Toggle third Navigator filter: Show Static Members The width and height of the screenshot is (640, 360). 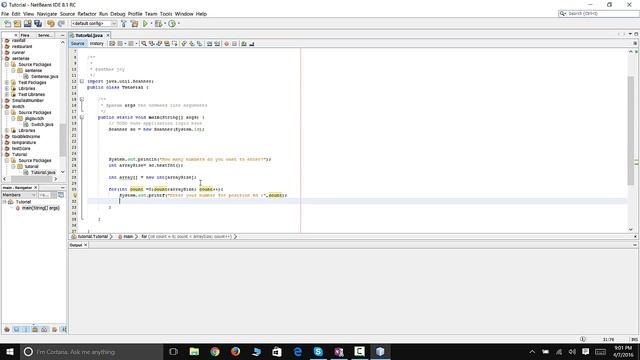pyautogui.click(x=26, y=329)
